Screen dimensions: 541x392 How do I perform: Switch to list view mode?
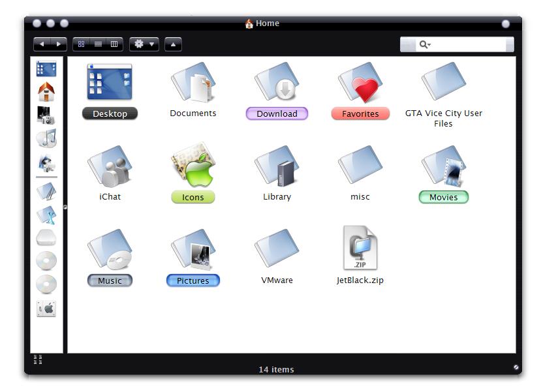tap(98, 44)
